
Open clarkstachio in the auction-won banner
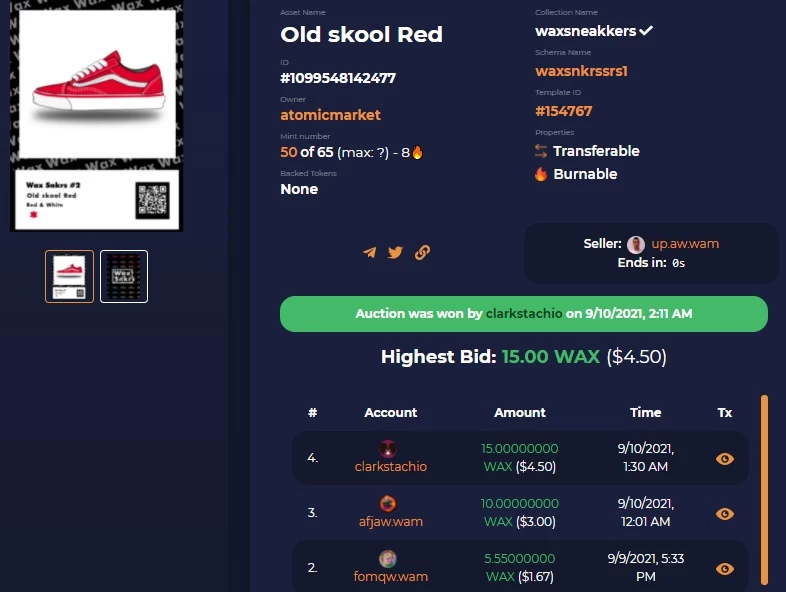524,314
